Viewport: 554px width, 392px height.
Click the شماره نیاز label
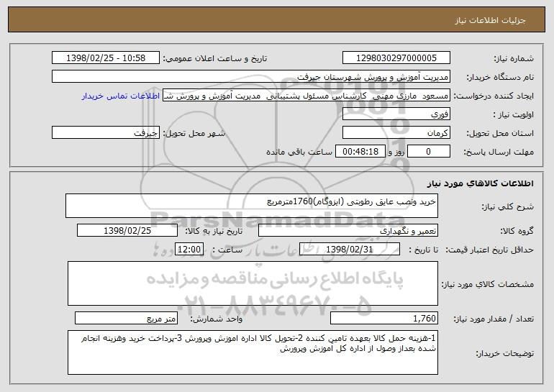click(x=514, y=59)
